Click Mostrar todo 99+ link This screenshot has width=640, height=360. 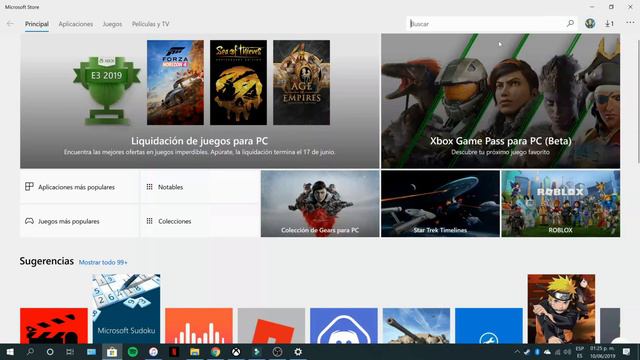click(103, 262)
